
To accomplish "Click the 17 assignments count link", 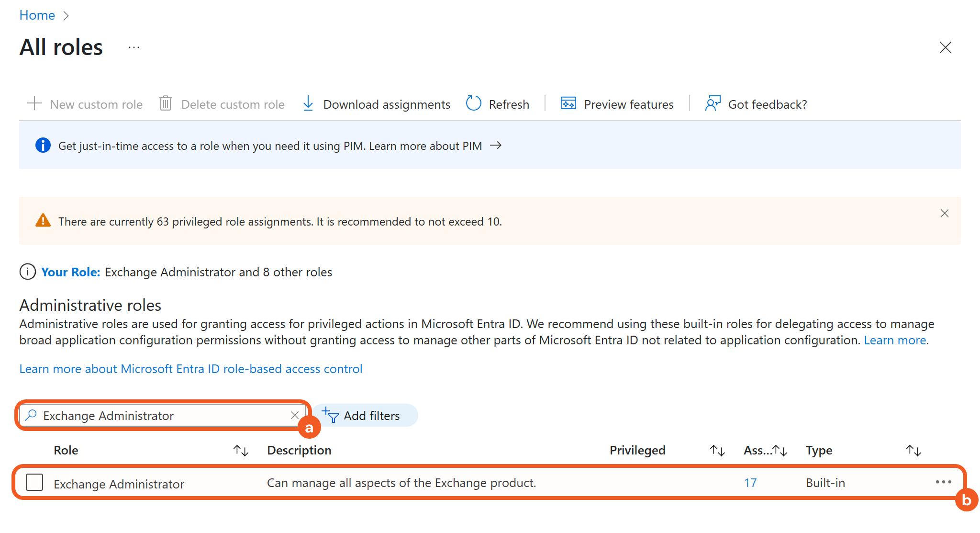I will [750, 483].
